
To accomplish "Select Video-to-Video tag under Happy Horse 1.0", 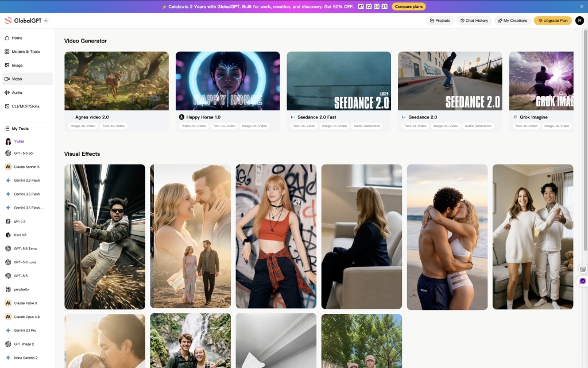I will (194, 126).
